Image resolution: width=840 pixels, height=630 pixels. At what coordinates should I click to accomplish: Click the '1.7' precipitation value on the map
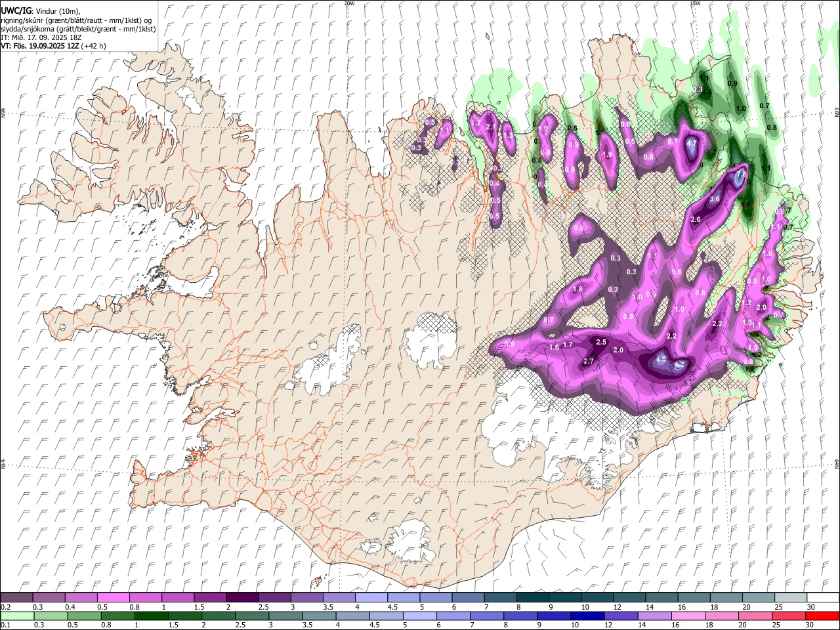(568, 345)
